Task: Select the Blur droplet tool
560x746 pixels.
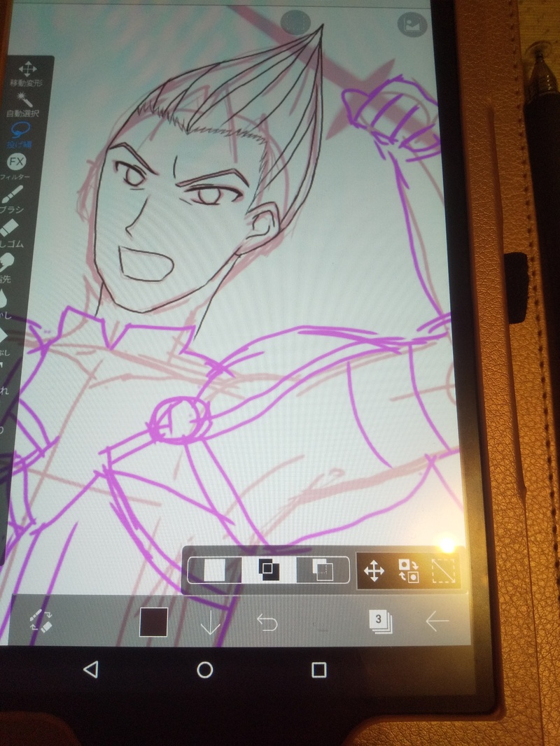Action: (3, 303)
